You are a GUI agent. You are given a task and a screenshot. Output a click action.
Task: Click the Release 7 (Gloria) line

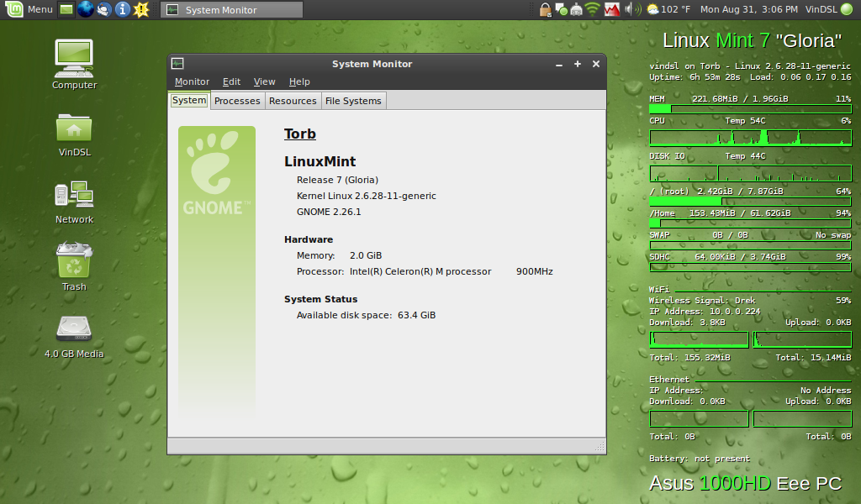(x=337, y=180)
